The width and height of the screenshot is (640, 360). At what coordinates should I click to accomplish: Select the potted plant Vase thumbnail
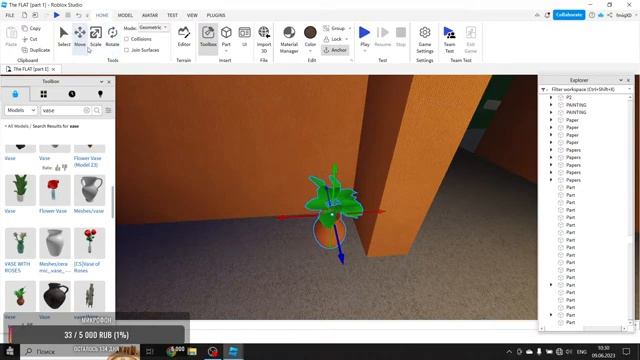pyautogui.click(x=20, y=190)
